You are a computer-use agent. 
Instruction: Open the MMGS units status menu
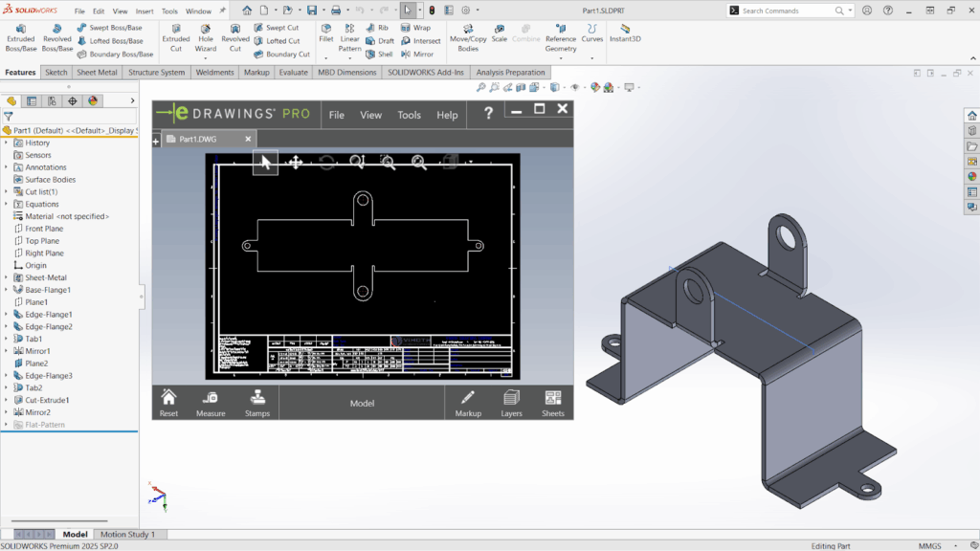930,546
